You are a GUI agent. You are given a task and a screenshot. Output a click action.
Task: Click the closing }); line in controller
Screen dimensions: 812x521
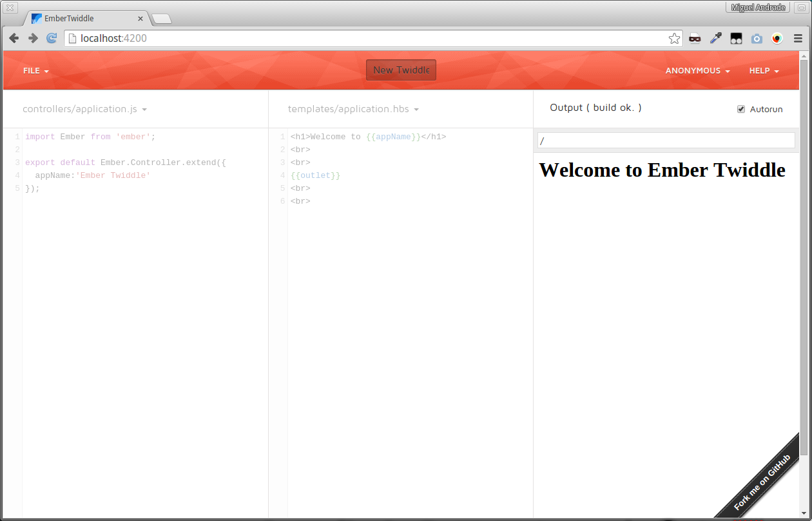32,188
